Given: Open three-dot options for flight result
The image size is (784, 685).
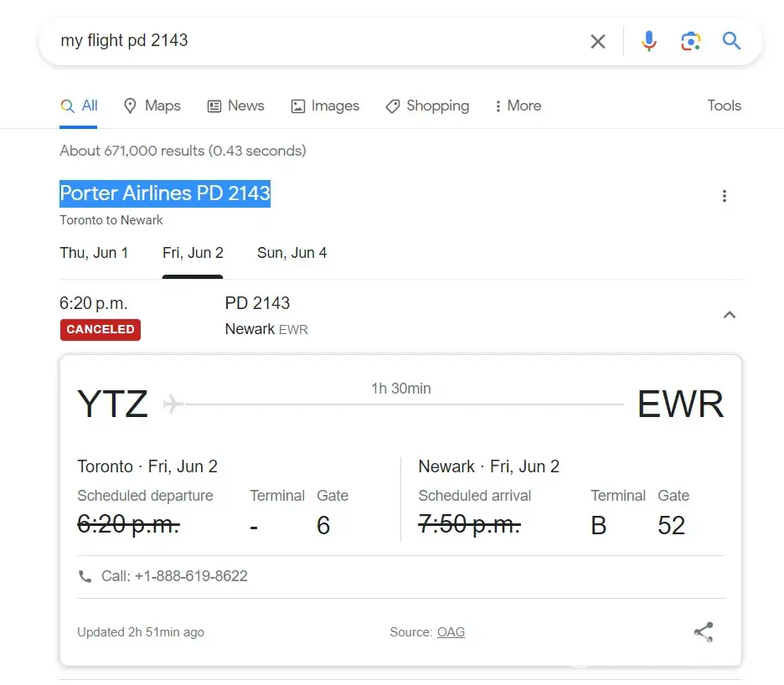Looking at the screenshot, I should 725,196.
